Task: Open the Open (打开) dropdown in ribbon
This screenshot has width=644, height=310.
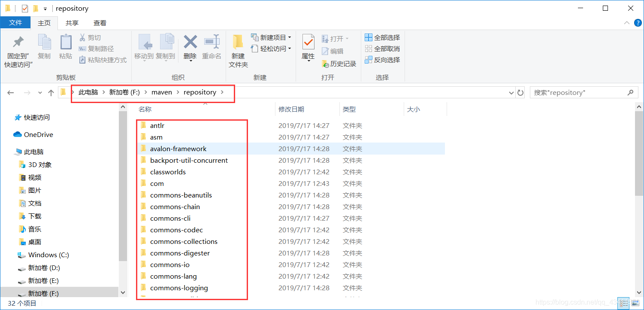Action: [336, 39]
